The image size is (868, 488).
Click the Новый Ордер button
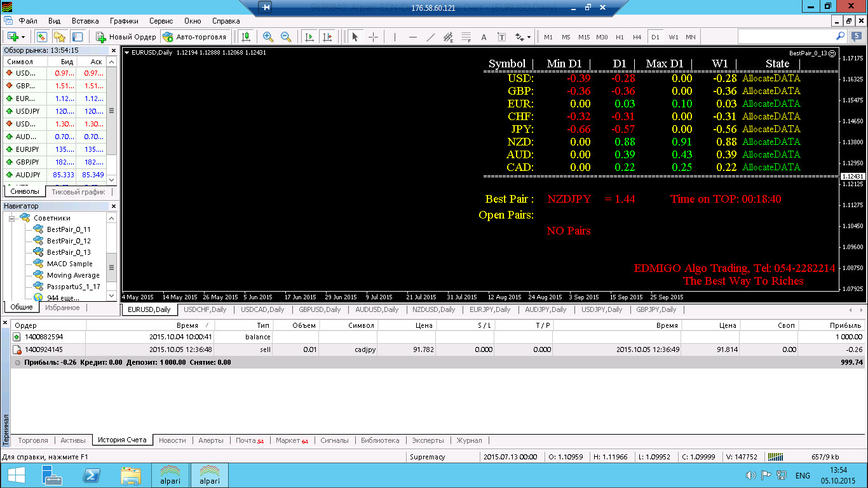click(126, 37)
